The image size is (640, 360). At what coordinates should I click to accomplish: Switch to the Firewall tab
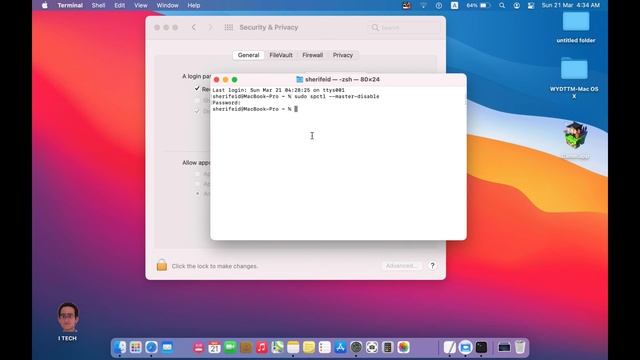point(313,55)
